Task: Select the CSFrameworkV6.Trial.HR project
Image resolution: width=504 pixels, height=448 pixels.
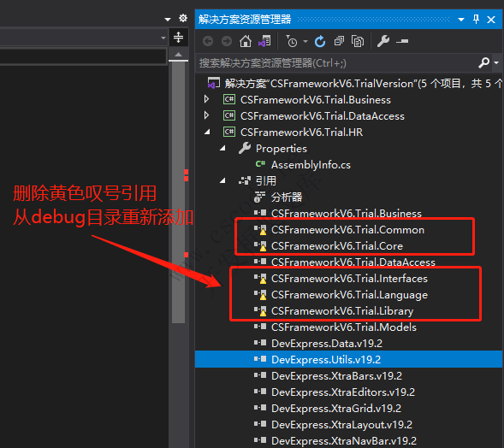Action: click(x=301, y=132)
